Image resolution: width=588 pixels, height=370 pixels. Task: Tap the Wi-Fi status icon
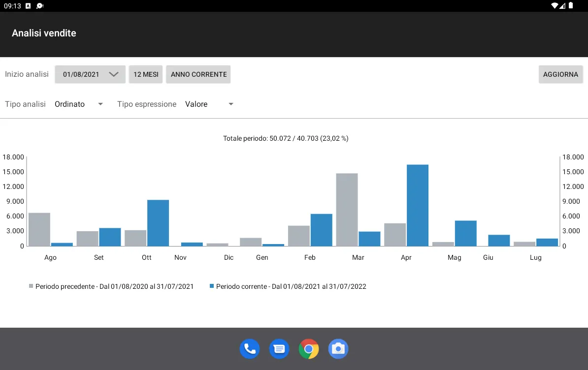(555, 6)
